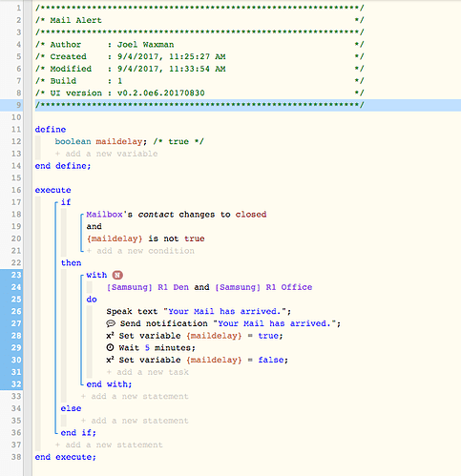Viewport: 461px width, 476px height.
Task: Click '+ add a new task'
Action: (x=148, y=372)
